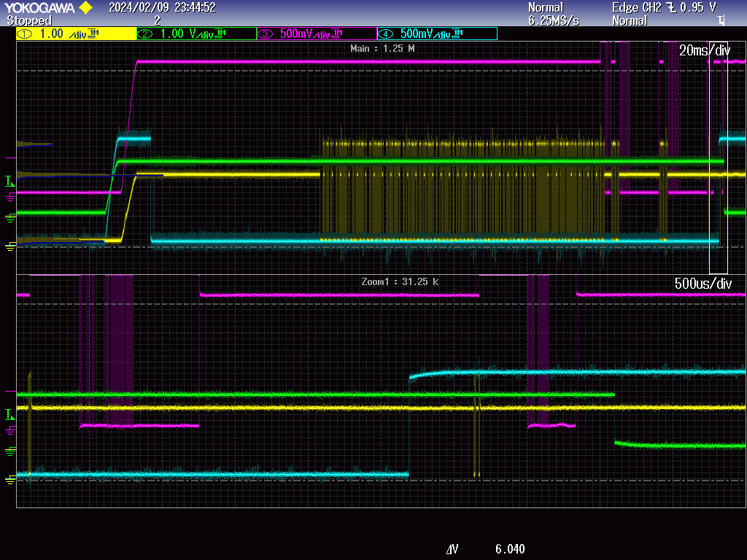Viewport: 747px width, 560px height.
Task: Select the circled 3 icon for channel 3
Action: [265, 33]
